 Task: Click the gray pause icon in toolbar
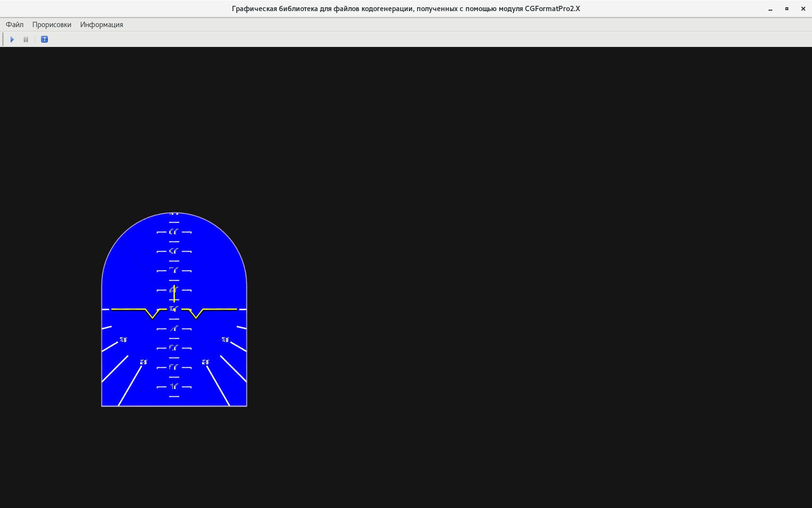(x=26, y=39)
